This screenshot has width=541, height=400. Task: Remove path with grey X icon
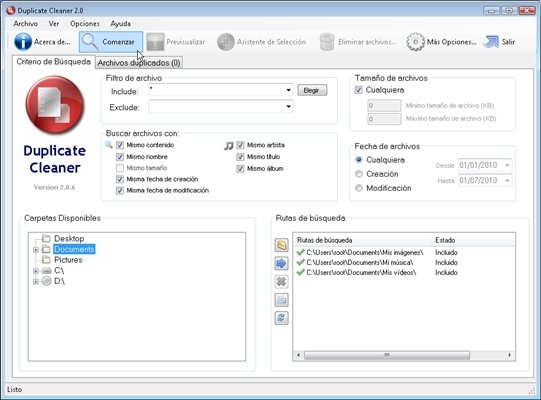tap(282, 282)
